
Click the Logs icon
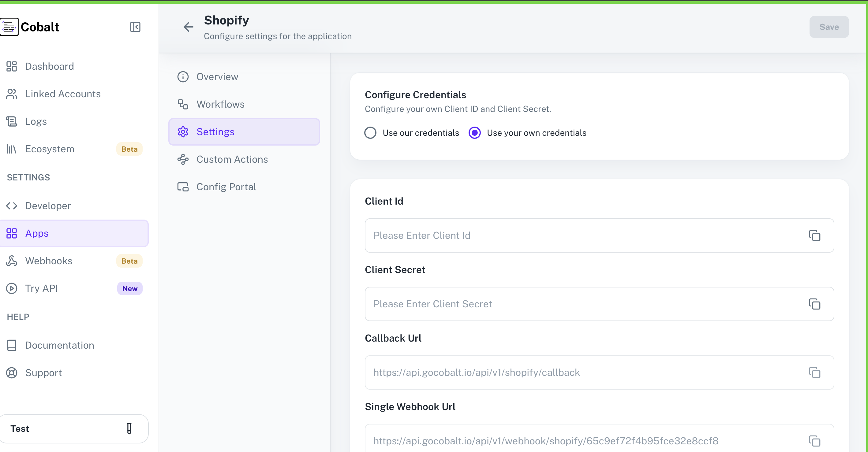click(12, 121)
